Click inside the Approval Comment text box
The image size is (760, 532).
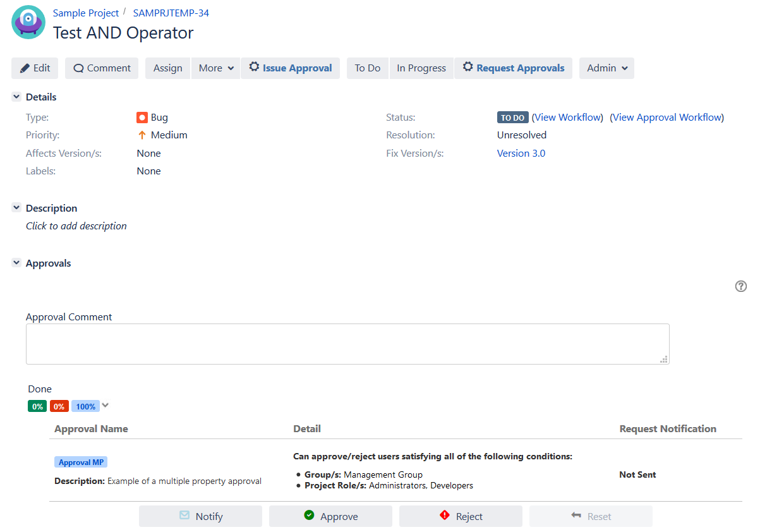[x=347, y=344]
